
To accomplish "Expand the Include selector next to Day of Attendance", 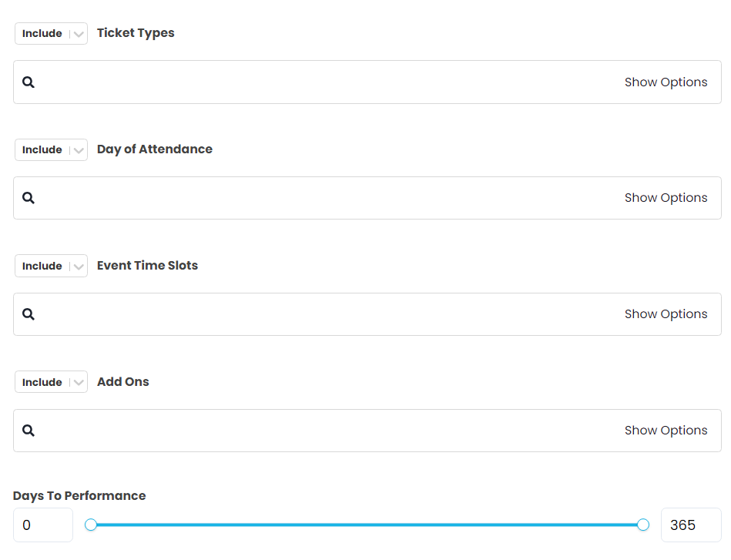I will tap(51, 149).
